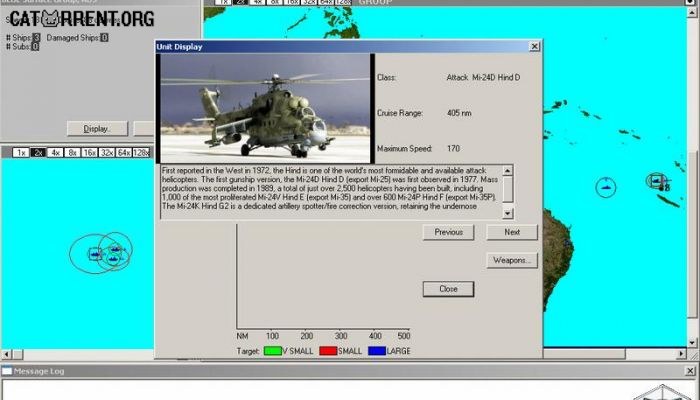The height and width of the screenshot is (400, 700).
Task: Set main map zoom to 64x
Action: pos(326,2)
